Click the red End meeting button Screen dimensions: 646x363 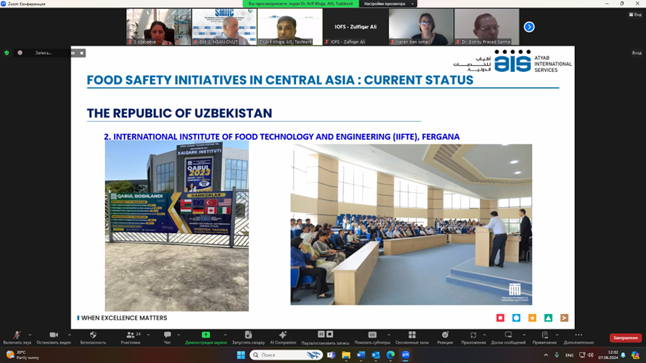(625, 338)
